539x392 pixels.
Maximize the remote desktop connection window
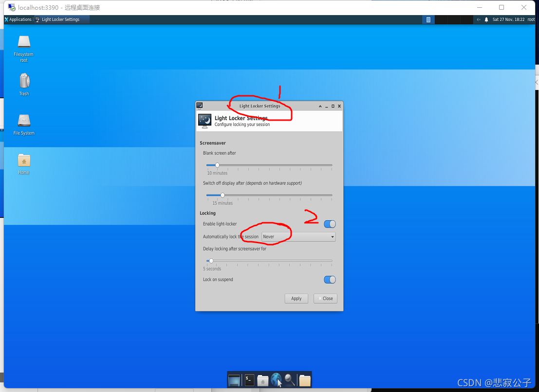[502, 7]
